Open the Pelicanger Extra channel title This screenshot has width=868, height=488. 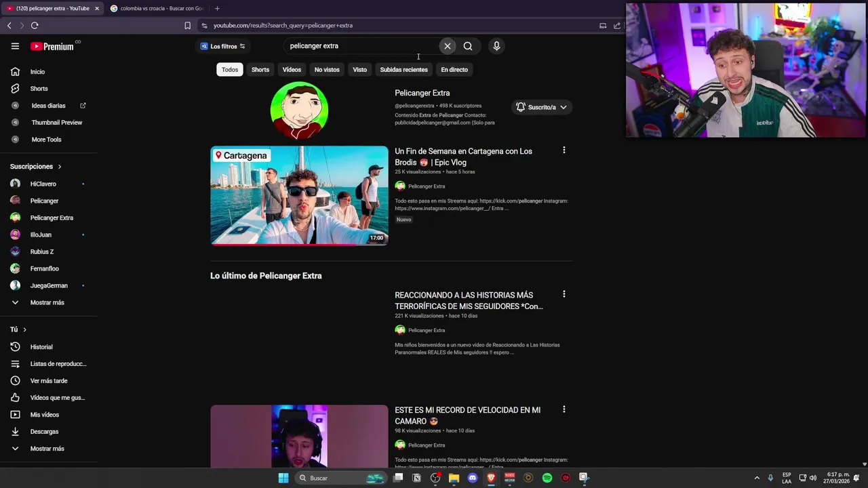click(422, 93)
